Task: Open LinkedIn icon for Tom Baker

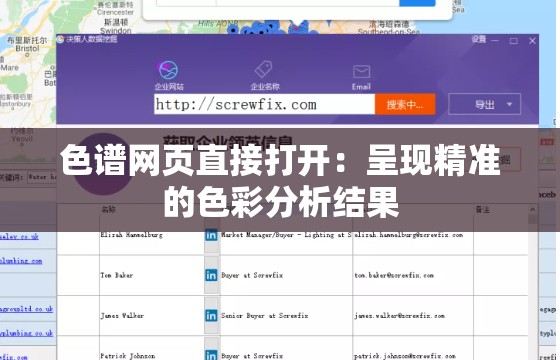Action: (x=211, y=275)
